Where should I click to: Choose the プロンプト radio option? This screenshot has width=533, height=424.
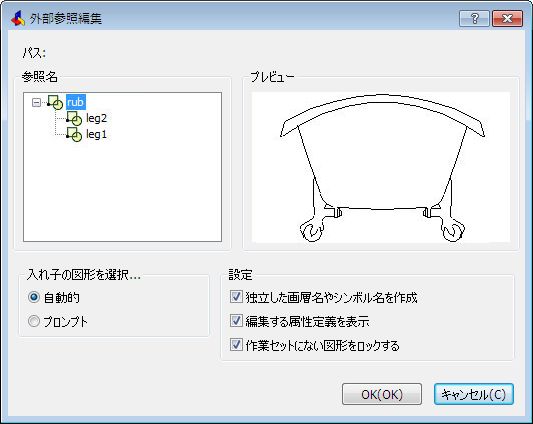pos(34,321)
